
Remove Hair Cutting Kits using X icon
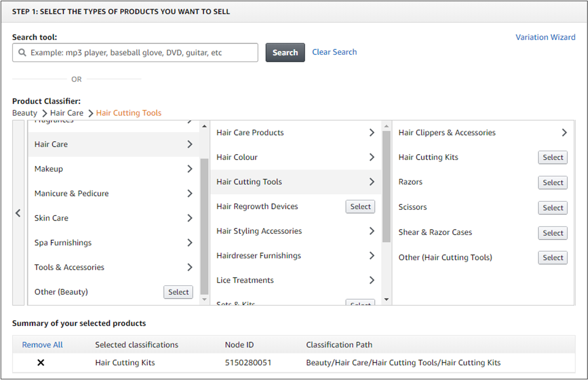coord(41,363)
